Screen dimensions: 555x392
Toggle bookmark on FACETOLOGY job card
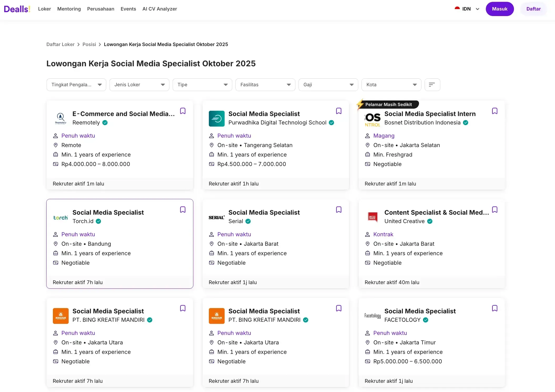[x=495, y=308]
